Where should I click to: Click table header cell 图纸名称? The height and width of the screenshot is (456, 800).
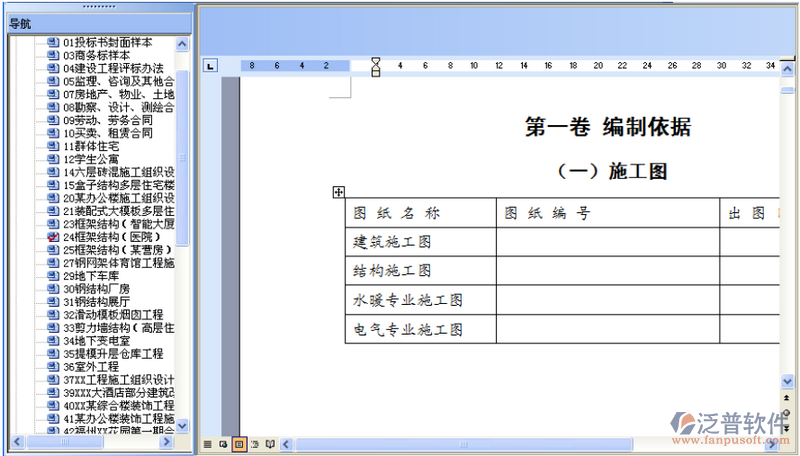[421, 213]
